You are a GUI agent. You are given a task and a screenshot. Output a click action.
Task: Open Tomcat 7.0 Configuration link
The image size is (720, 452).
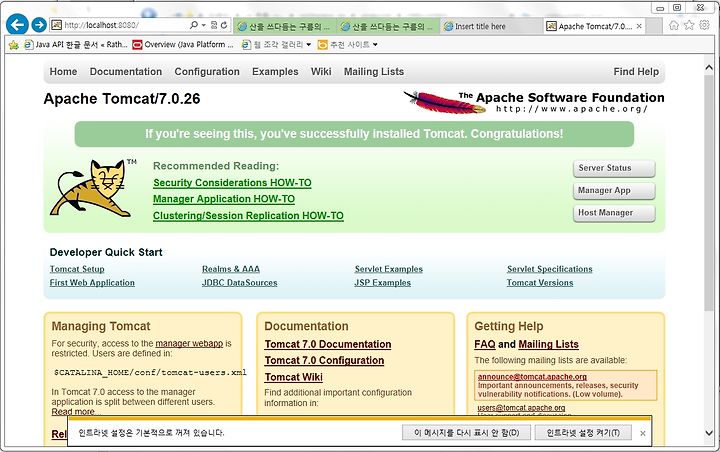coord(324,361)
